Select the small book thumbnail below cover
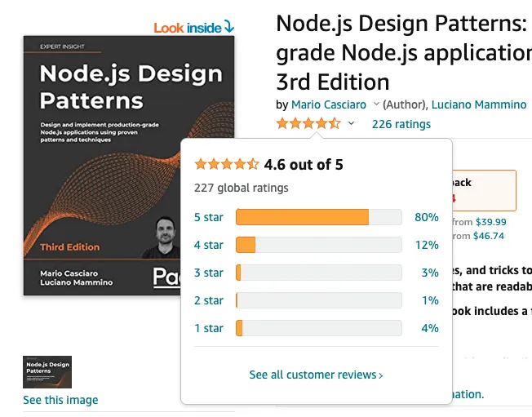 point(47,372)
